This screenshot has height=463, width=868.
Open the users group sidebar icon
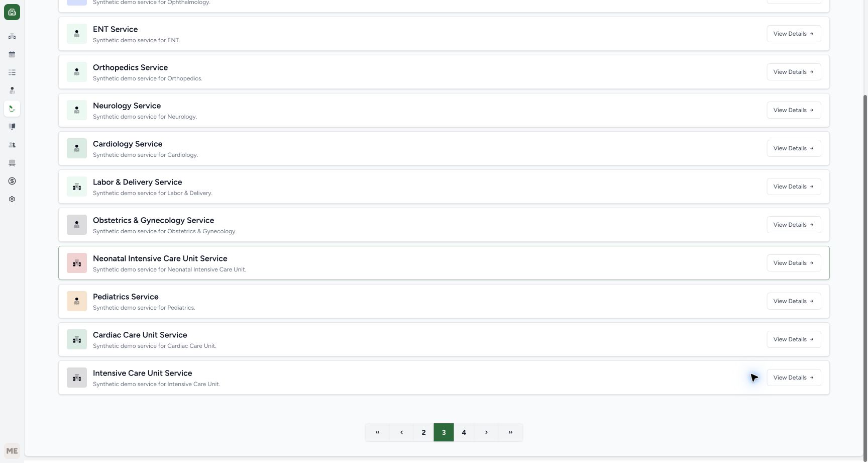(12, 145)
